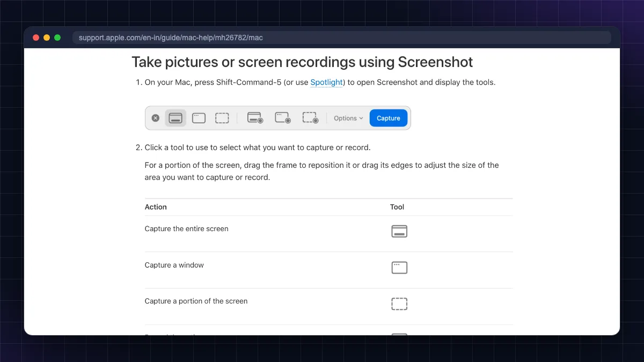Select Capture Selected Portion icon in toolbar image

[x=222, y=118]
